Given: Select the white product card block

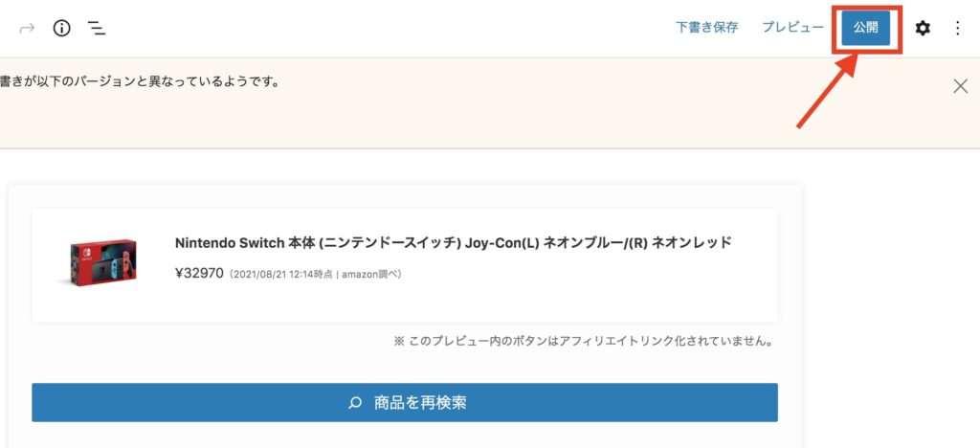Looking at the screenshot, I should click(405, 265).
